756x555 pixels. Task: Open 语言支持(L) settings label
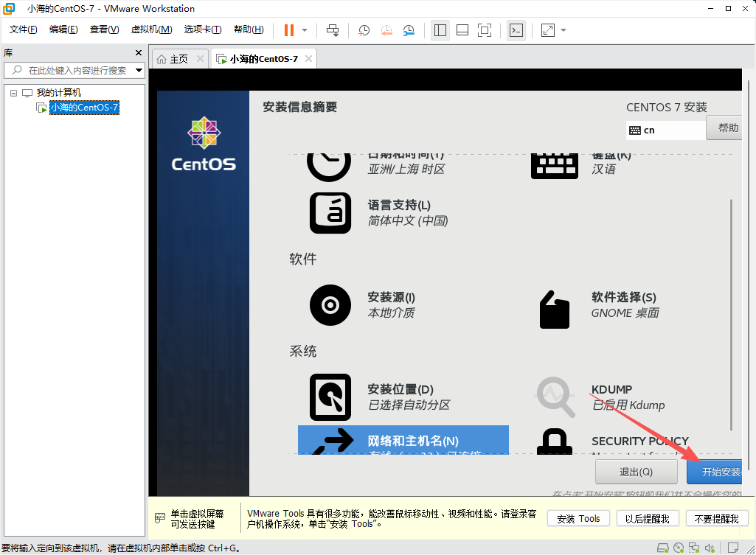(x=399, y=205)
